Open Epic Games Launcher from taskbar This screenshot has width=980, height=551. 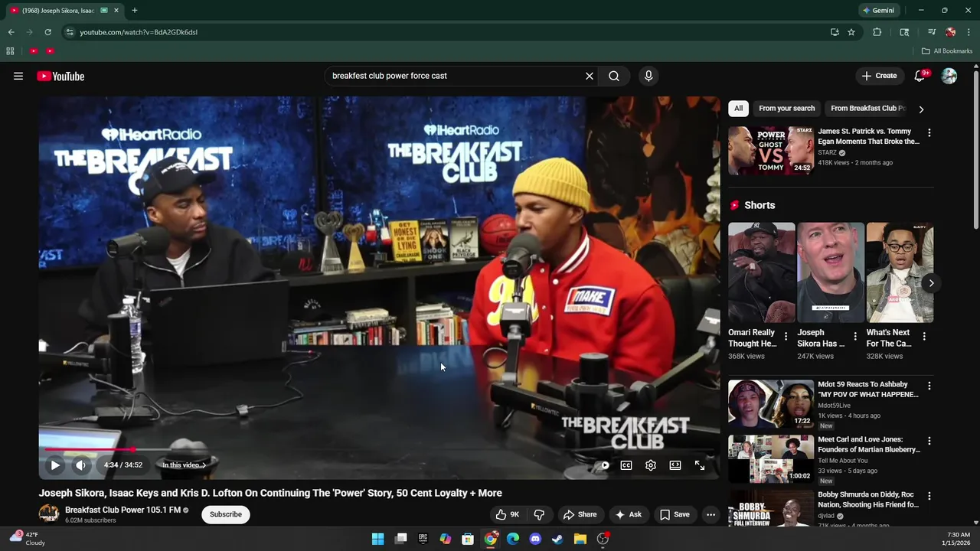point(423,539)
